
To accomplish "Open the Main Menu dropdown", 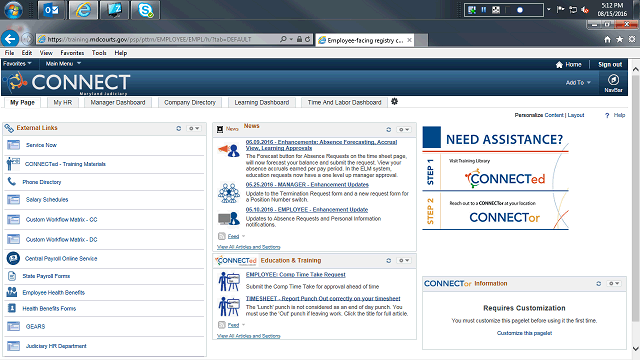I will pyautogui.click(x=63, y=64).
